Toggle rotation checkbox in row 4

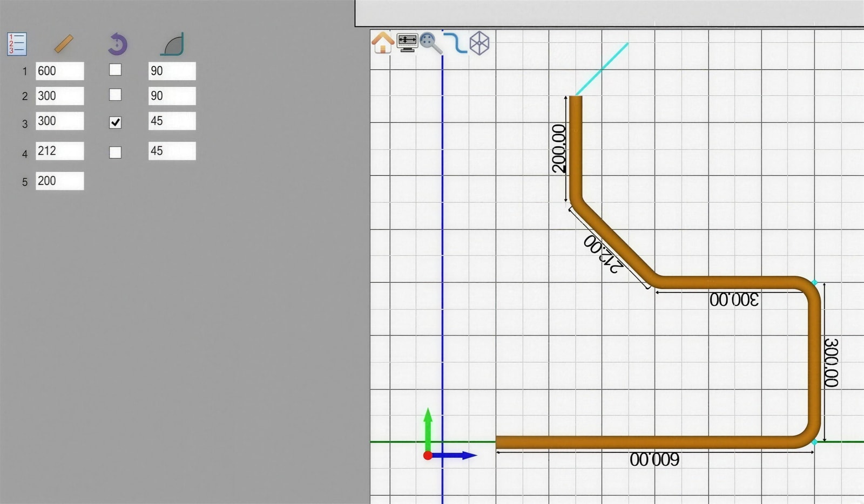pyautogui.click(x=115, y=152)
